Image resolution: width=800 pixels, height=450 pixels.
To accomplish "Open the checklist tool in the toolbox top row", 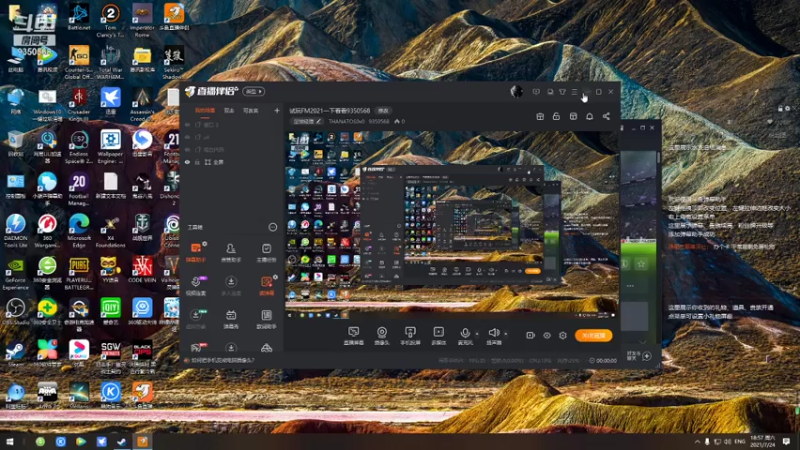I will [x=266, y=252].
